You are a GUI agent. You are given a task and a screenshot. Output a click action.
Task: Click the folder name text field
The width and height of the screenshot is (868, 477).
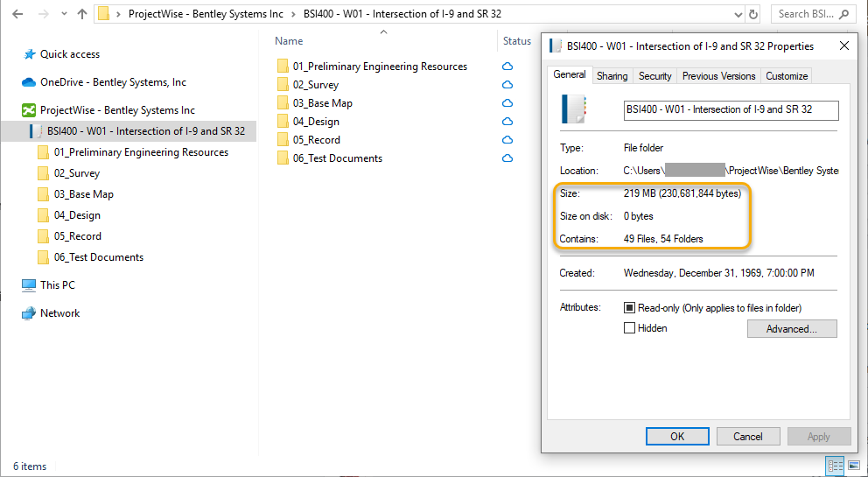pos(731,110)
